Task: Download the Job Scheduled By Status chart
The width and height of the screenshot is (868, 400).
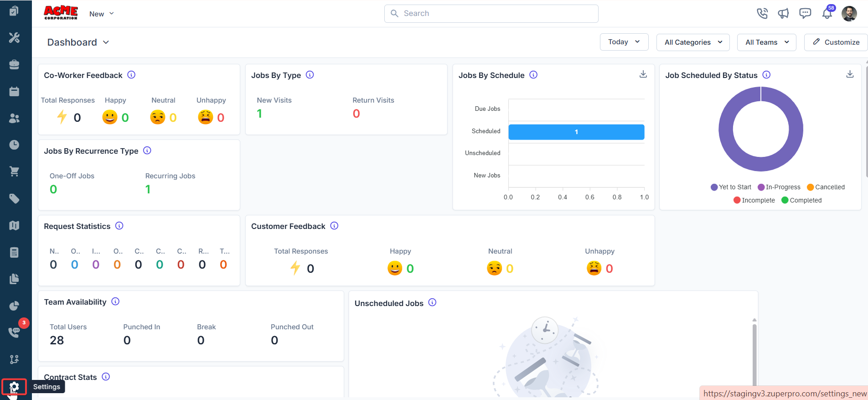Action: [x=850, y=74]
